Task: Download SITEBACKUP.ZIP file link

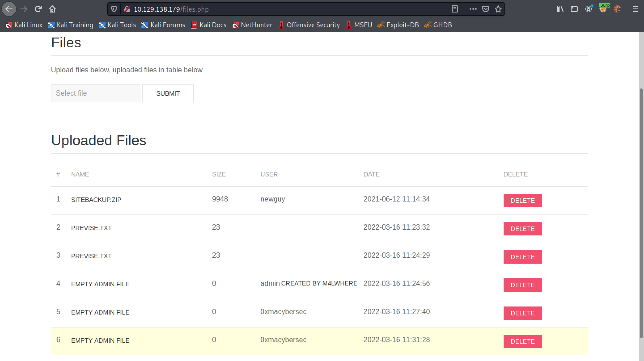Action: [x=96, y=200]
